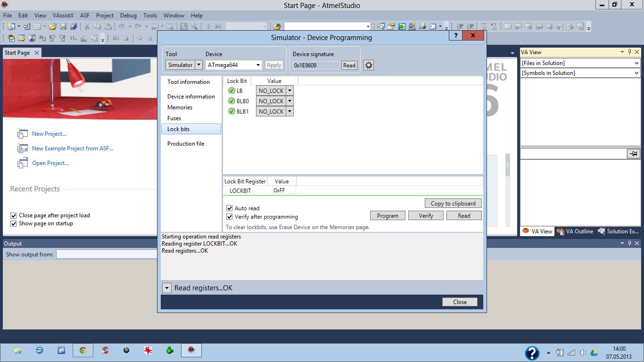Click the Undo arrow icon
The width and height of the screenshot is (644, 362).
(121, 26)
